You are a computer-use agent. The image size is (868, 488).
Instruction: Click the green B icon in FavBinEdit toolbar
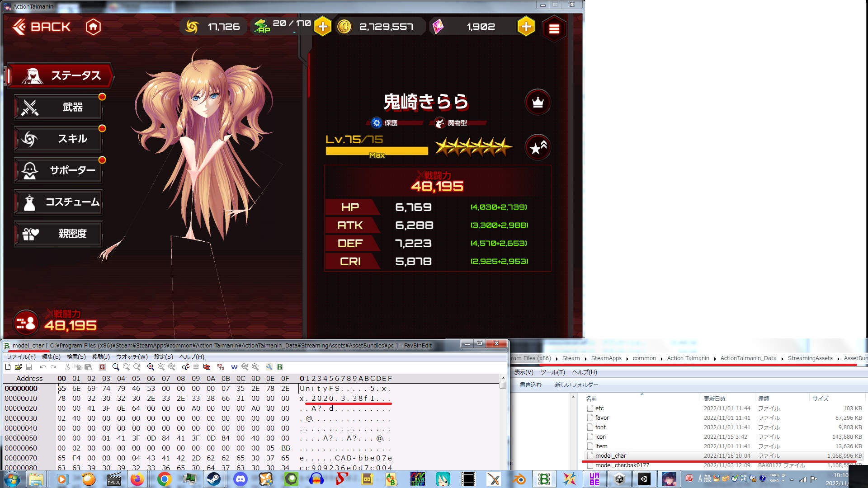point(280,367)
